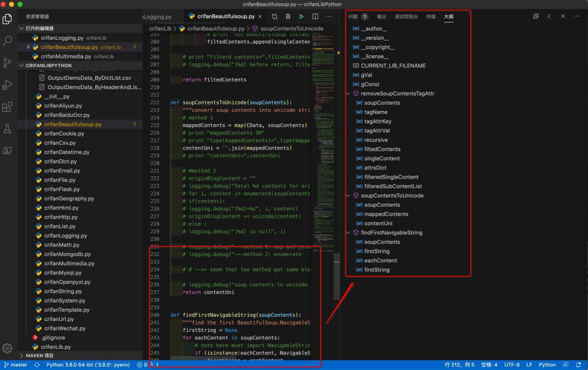The width and height of the screenshot is (588, 370).
Task: Click the UTF-8 encoding selector
Action: click(x=512, y=364)
